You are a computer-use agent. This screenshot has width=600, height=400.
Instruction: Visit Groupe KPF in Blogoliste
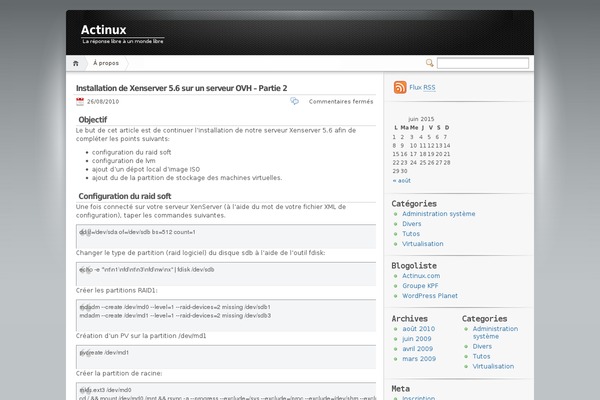(420, 286)
